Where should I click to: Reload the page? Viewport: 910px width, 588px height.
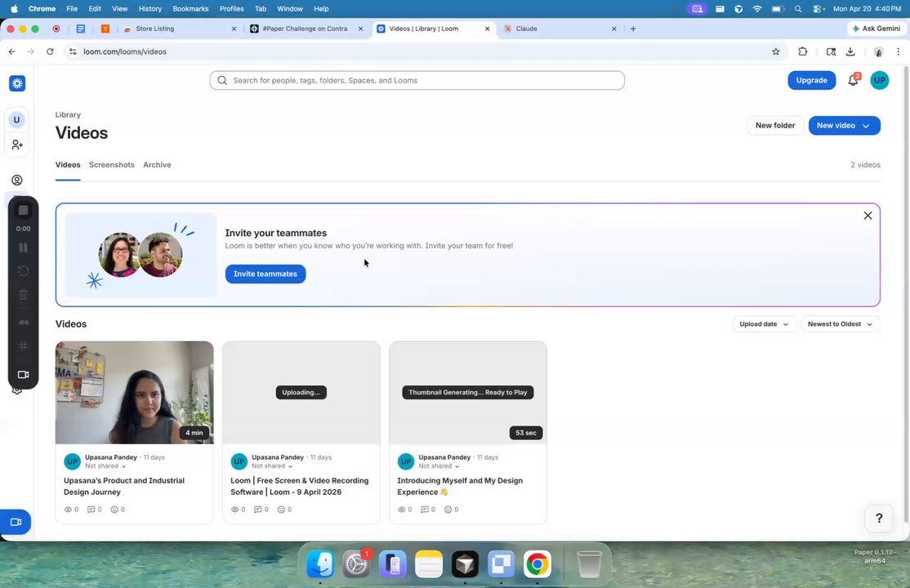(50, 51)
